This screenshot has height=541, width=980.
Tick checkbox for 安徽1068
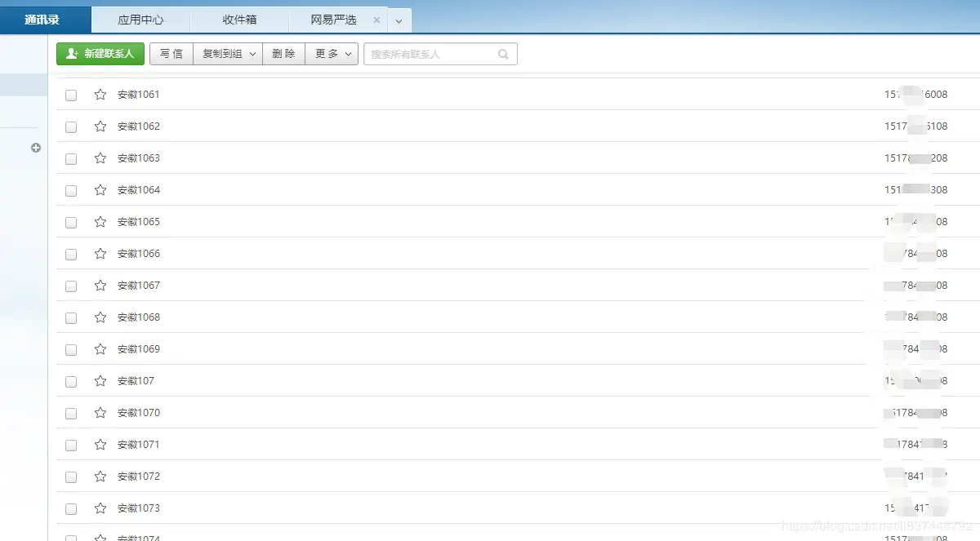(71, 318)
